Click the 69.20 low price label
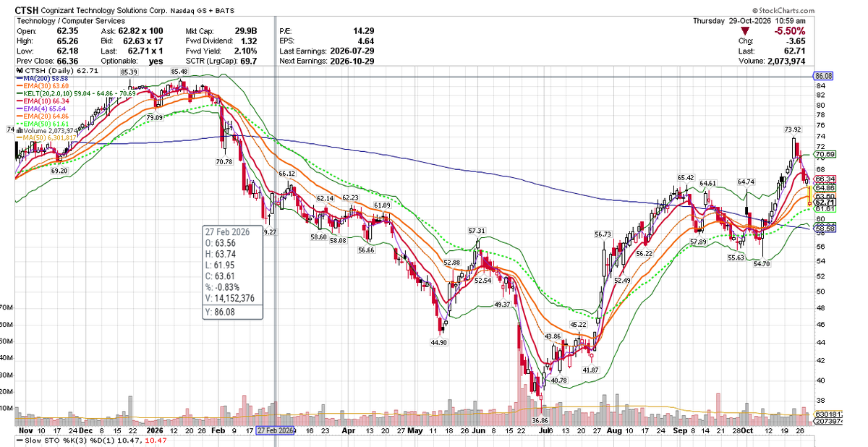The image size is (868, 447). click(59, 171)
